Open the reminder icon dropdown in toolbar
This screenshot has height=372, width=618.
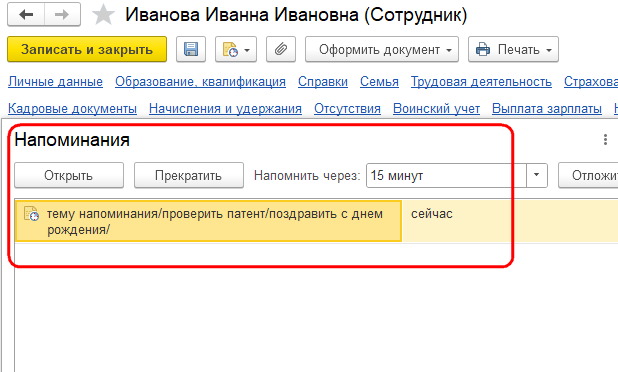point(236,50)
